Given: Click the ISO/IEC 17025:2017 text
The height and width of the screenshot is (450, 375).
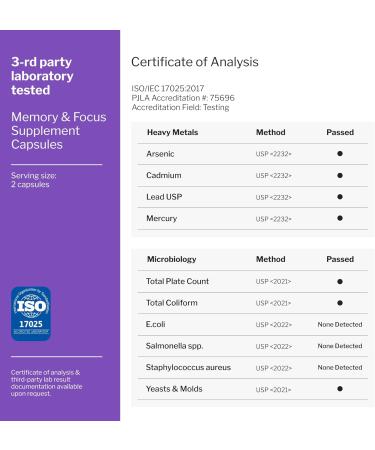Looking at the screenshot, I should (x=167, y=89).
